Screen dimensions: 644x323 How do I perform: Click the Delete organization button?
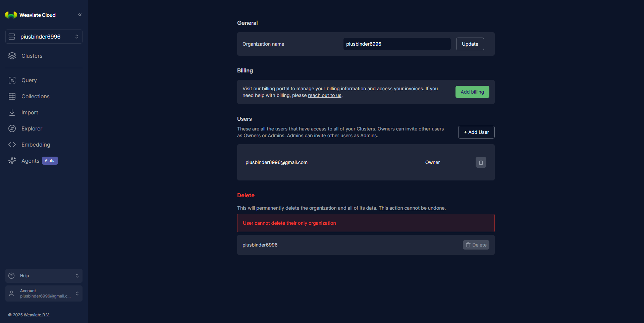476,245
